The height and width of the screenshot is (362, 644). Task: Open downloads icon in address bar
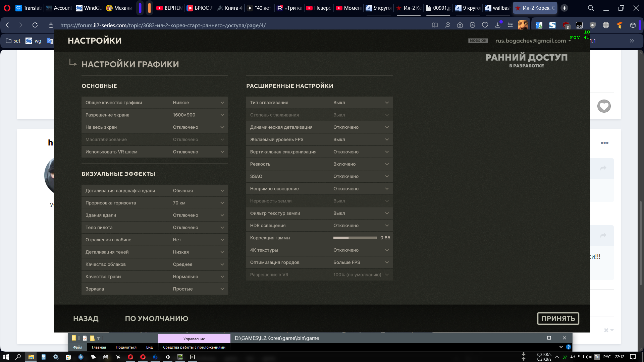point(498,25)
